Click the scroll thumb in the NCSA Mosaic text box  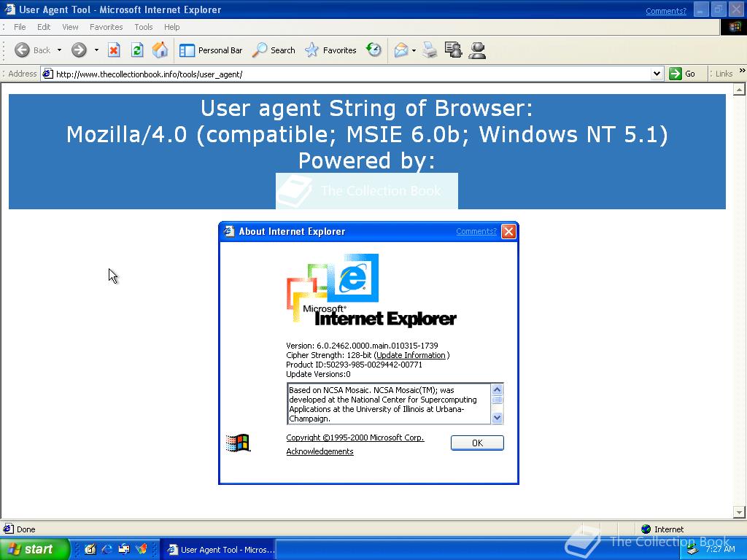pyautogui.click(x=497, y=400)
